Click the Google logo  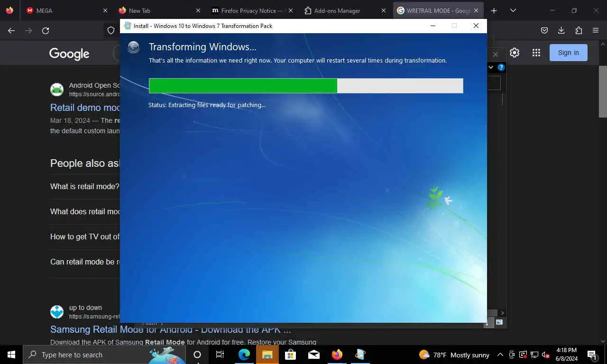(x=69, y=54)
